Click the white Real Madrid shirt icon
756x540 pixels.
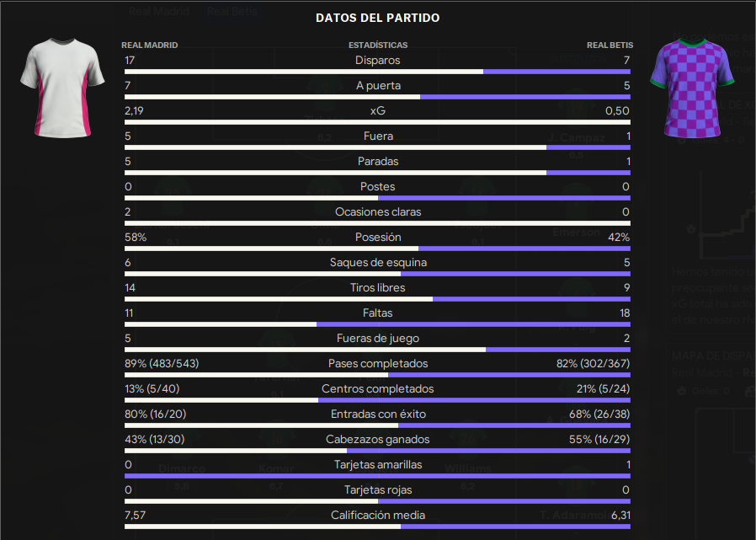tap(62, 88)
